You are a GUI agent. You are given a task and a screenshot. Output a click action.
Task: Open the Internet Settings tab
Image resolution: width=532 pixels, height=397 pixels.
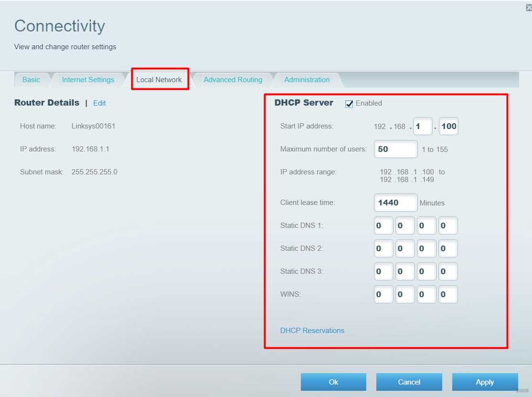tap(88, 80)
